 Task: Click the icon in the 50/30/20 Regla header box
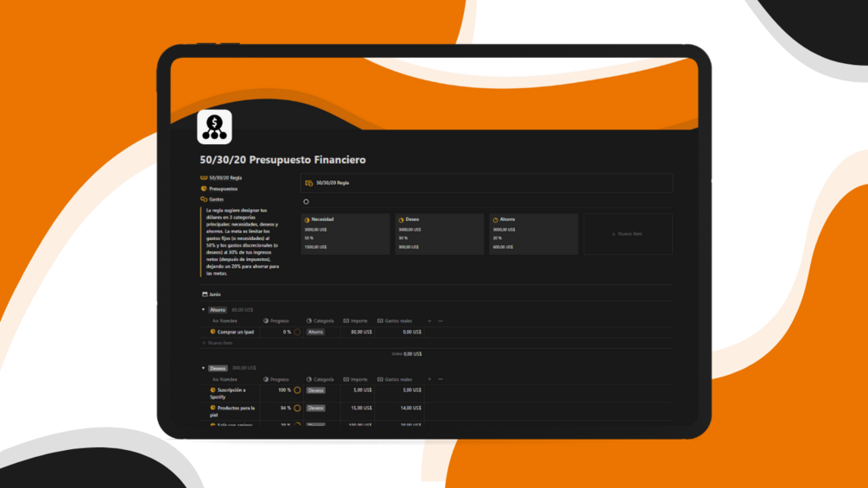pyautogui.click(x=309, y=183)
